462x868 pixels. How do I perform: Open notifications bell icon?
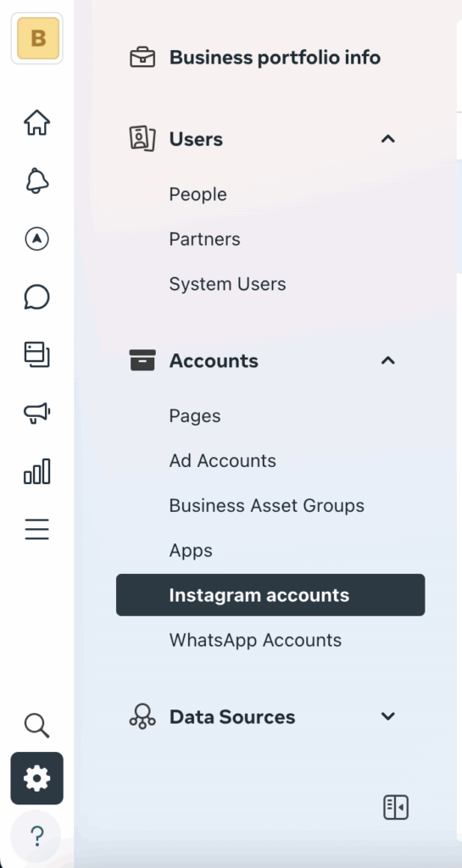(36, 181)
